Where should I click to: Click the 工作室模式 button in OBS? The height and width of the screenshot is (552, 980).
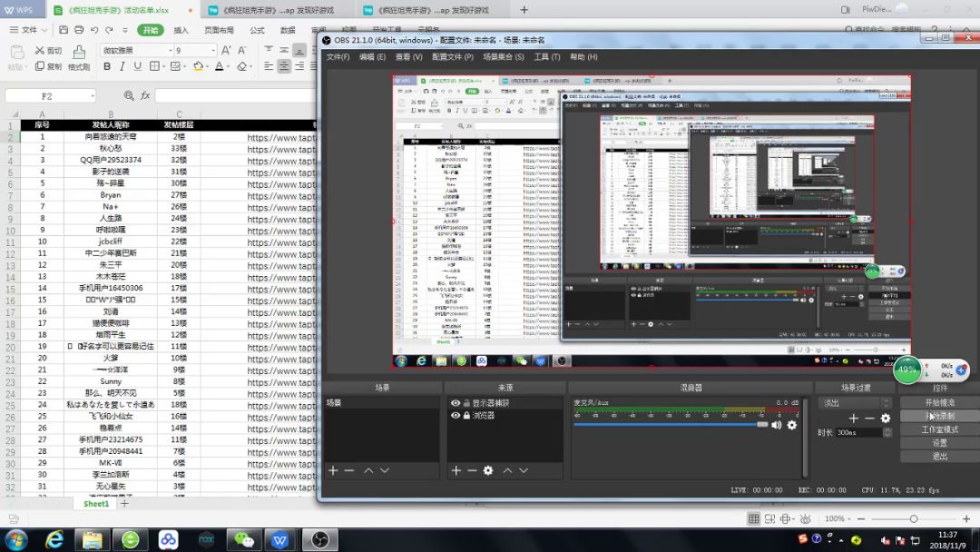(939, 429)
